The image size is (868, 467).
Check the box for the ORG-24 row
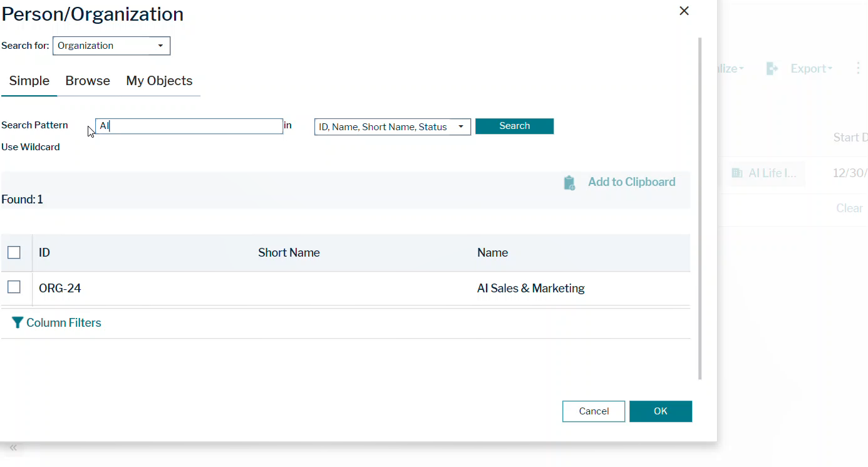(x=14, y=287)
